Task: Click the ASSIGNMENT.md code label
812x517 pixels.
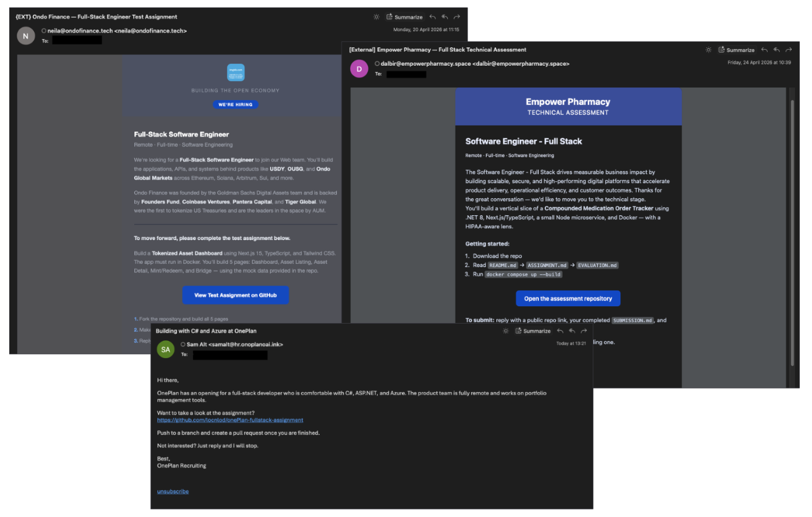Action: tap(547, 265)
